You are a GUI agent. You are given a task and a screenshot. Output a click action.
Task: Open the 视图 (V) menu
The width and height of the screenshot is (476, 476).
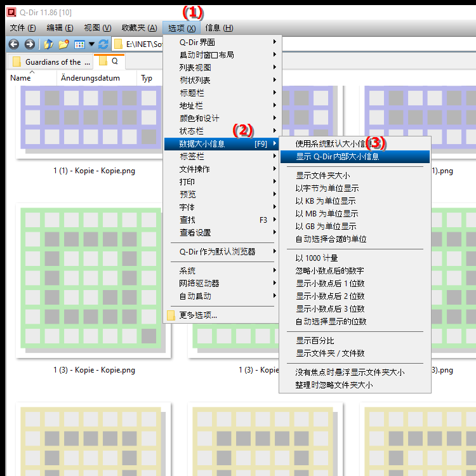(x=98, y=28)
